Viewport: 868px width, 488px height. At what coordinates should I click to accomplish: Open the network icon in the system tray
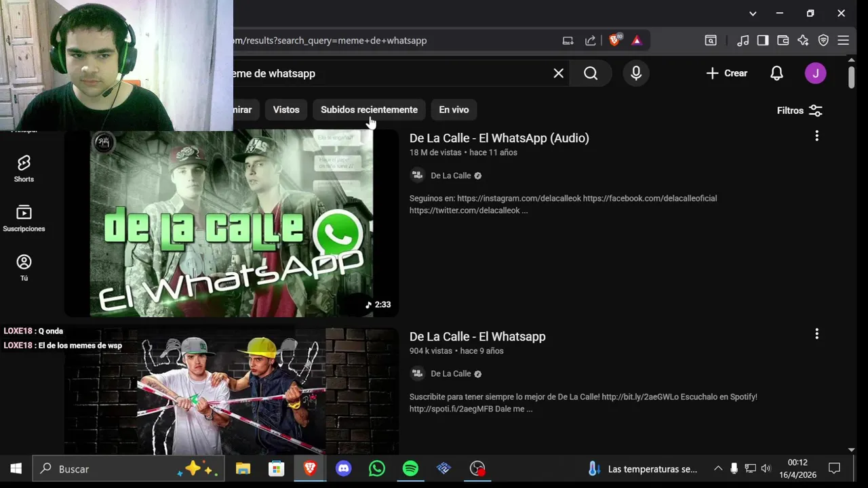tap(750, 468)
